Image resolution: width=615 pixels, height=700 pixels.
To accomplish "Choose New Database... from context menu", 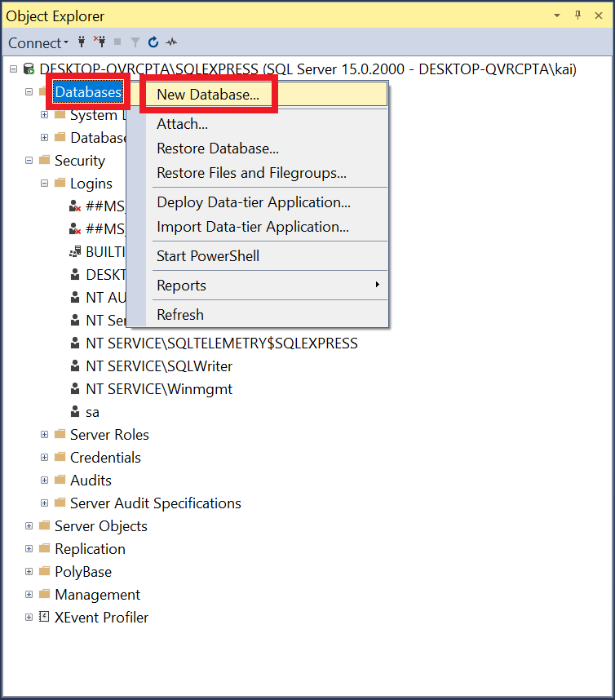I will 266,94.
